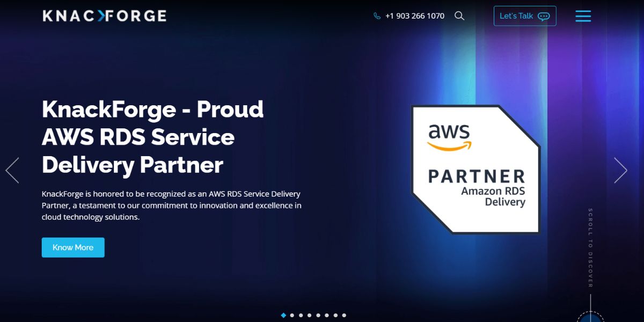The image size is (644, 322).
Task: Choose the third carousel dot
Action: click(x=301, y=316)
